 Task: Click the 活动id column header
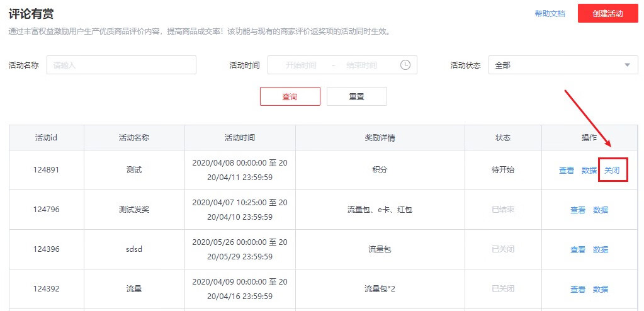pyautogui.click(x=47, y=138)
